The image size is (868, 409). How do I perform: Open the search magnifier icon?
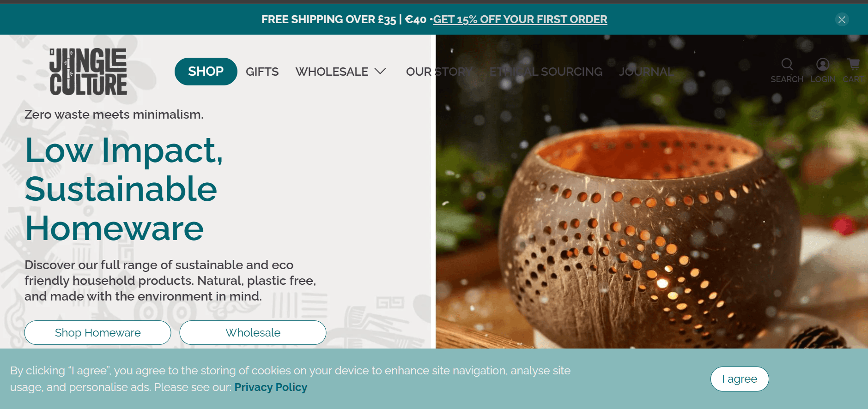787,64
